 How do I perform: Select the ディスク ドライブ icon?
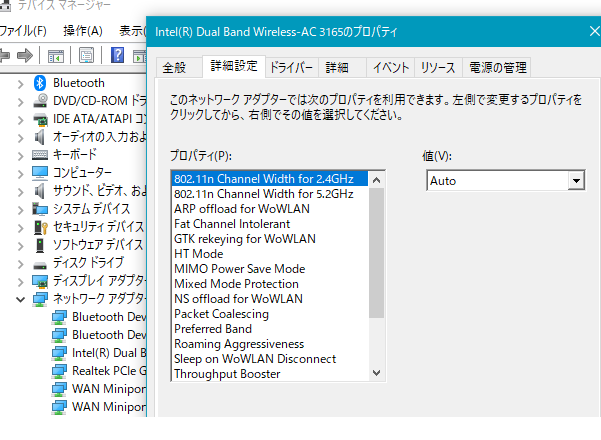(x=40, y=264)
